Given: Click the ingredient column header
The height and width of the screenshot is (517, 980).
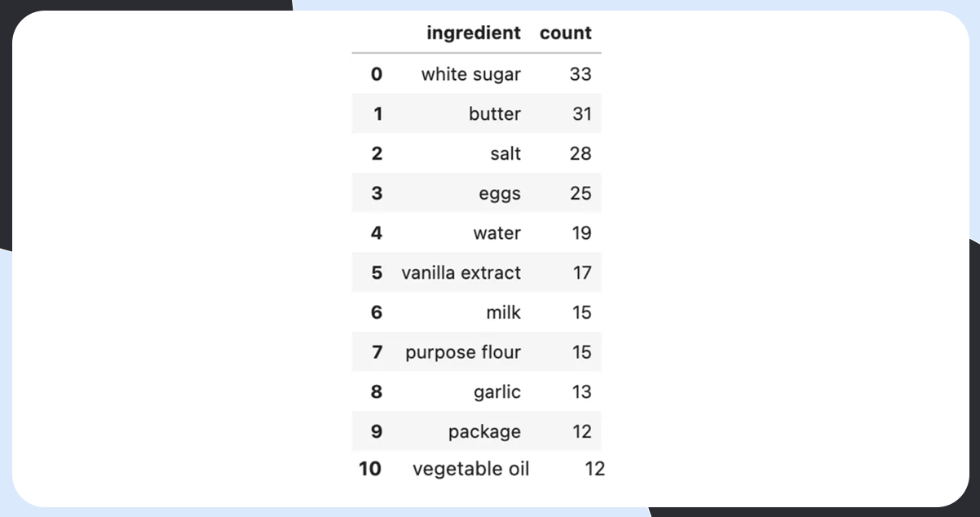Looking at the screenshot, I should point(473,33).
